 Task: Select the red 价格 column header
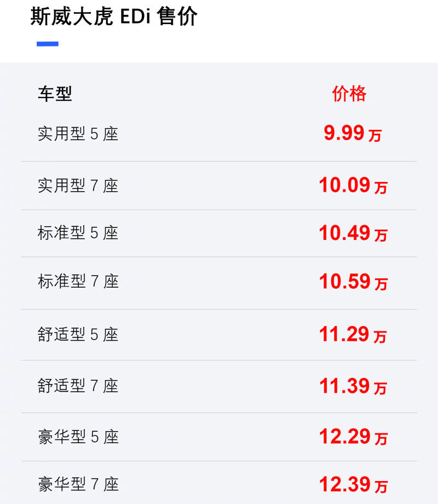[349, 94]
